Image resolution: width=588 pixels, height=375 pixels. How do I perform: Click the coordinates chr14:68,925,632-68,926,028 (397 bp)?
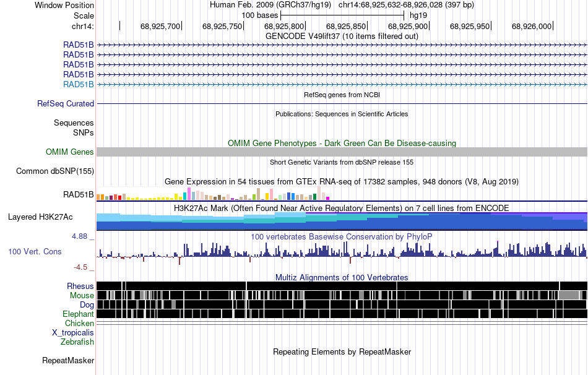[406, 5]
